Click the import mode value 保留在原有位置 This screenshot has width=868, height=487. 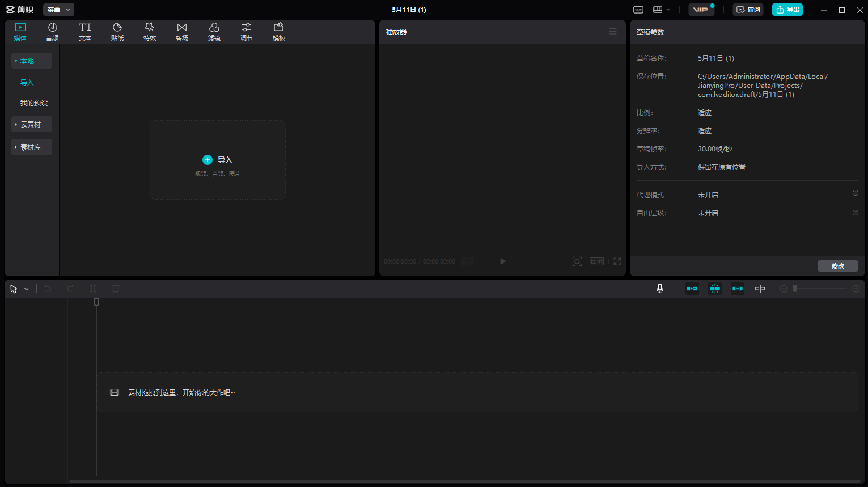tap(722, 167)
